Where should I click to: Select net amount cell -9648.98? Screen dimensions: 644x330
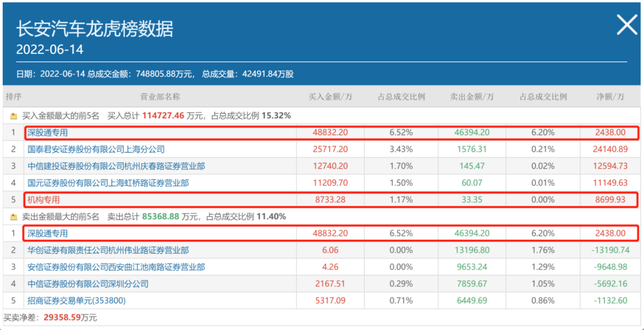pyautogui.click(x=611, y=267)
